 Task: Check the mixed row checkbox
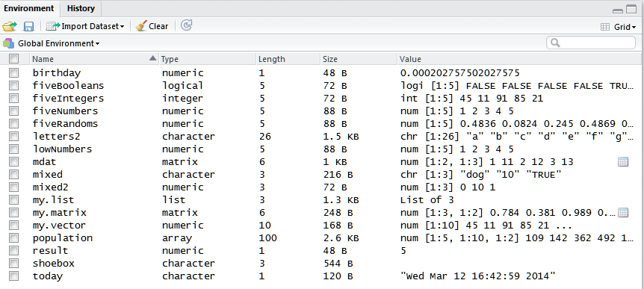coord(13,175)
